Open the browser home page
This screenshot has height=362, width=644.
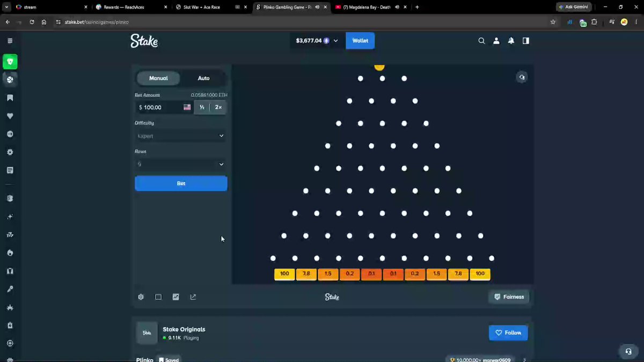click(x=43, y=22)
